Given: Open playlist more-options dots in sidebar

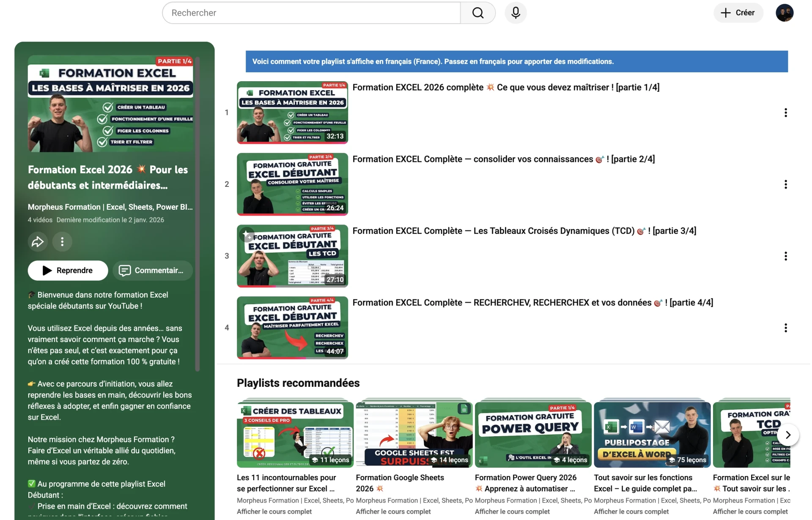Looking at the screenshot, I should click(x=62, y=241).
